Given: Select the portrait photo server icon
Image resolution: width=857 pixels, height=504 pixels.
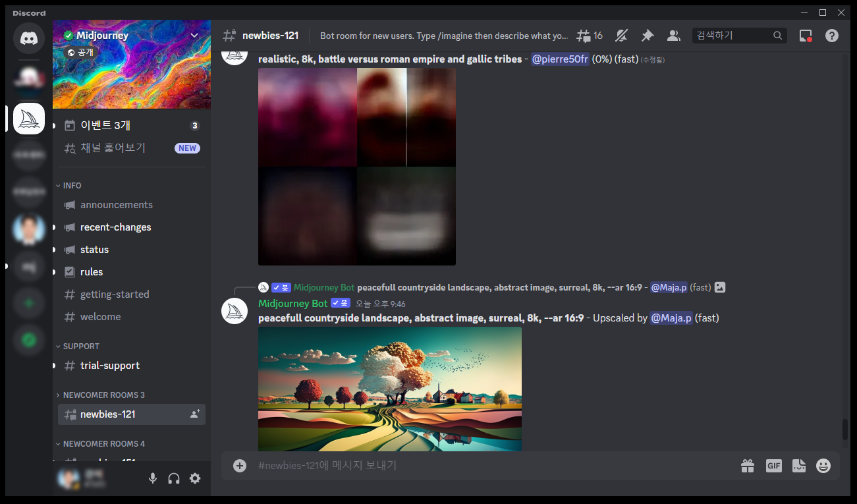Looking at the screenshot, I should (x=29, y=229).
